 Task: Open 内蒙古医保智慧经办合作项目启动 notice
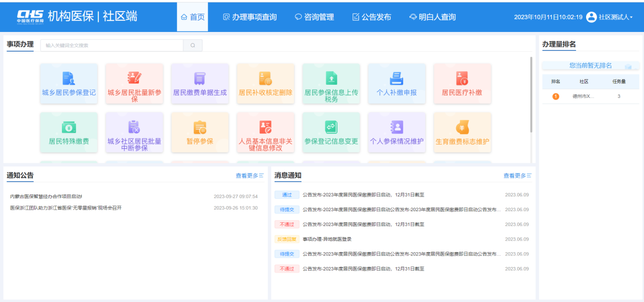46,196
